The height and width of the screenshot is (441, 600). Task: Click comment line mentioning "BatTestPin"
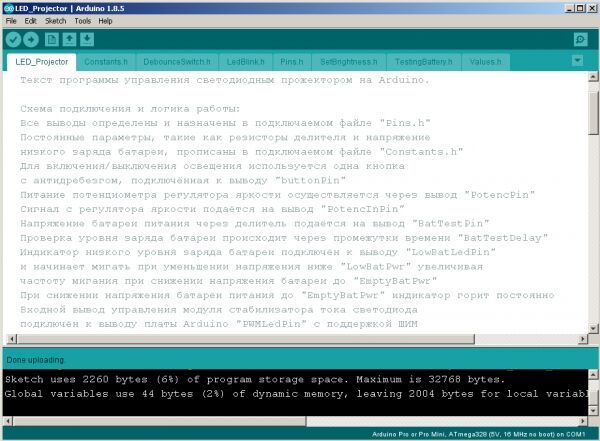(x=254, y=223)
